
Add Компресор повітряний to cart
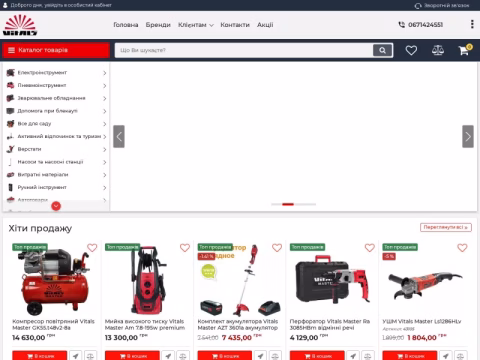click(40, 355)
